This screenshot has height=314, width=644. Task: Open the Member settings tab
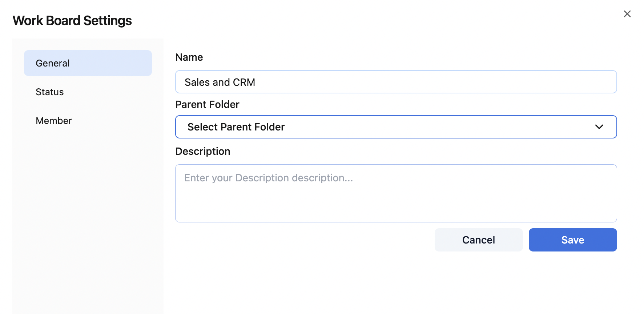(x=53, y=120)
